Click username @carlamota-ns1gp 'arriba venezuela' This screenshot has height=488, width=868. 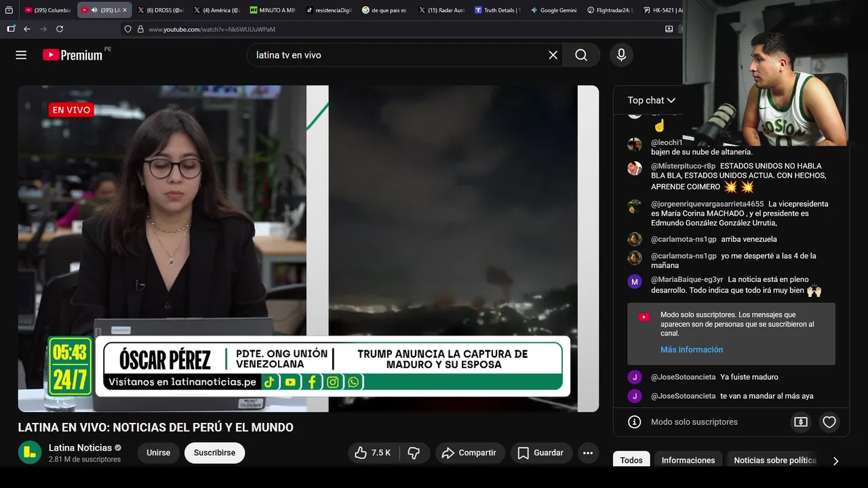pos(684,239)
